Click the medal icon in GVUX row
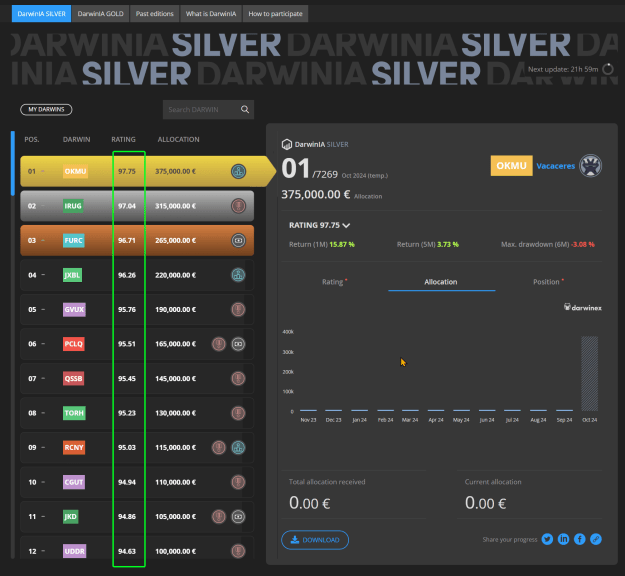The height and width of the screenshot is (576, 625). pos(238,310)
